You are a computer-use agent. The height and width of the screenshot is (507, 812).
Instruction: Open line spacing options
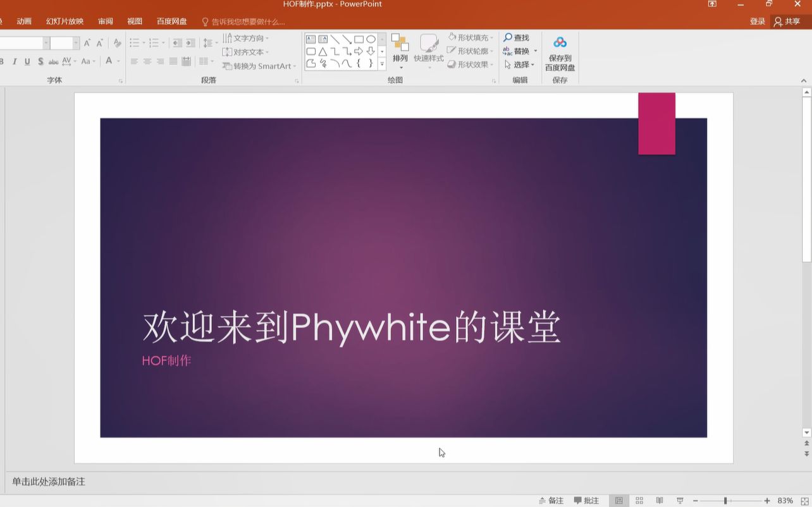(x=209, y=43)
